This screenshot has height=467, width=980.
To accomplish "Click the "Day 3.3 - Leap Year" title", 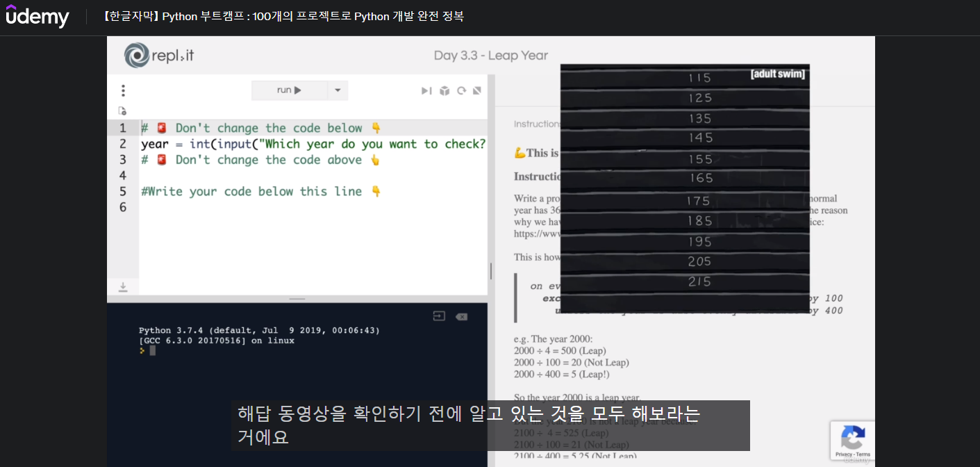I will pos(491,56).
